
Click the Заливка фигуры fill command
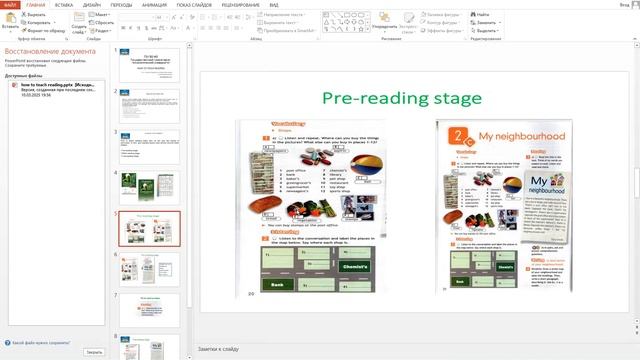(441, 15)
